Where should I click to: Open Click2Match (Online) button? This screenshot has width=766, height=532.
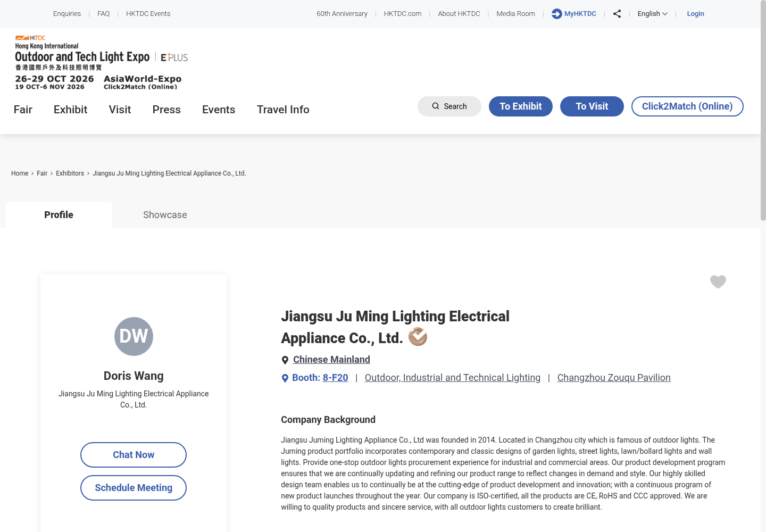pos(687,106)
